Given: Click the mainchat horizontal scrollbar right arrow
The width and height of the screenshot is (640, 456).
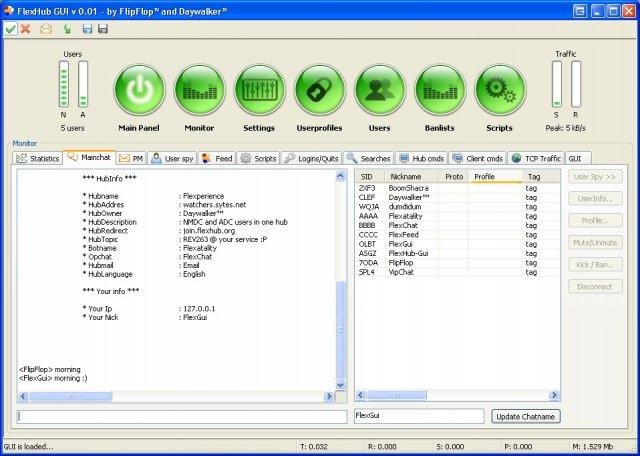Looking at the screenshot, I should 329,396.
